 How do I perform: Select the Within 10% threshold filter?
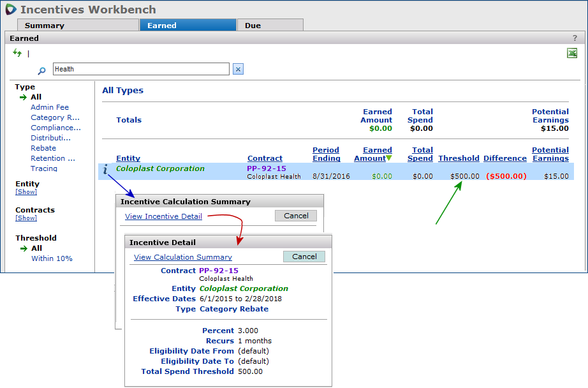point(52,258)
